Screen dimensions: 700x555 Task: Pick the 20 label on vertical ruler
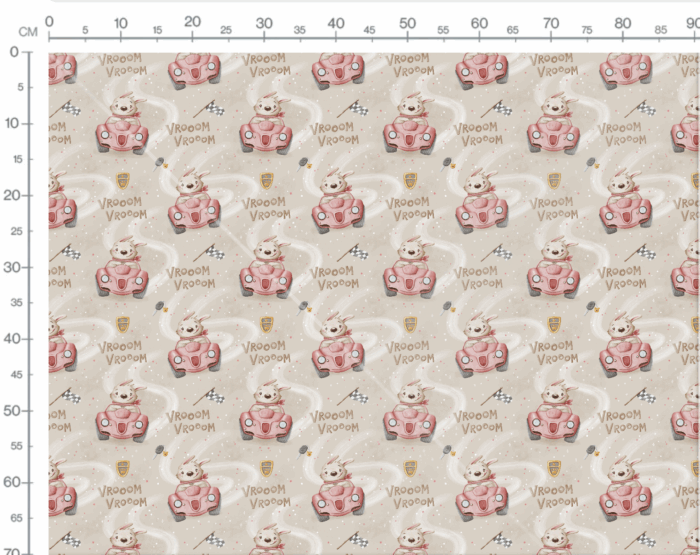pyautogui.click(x=12, y=196)
